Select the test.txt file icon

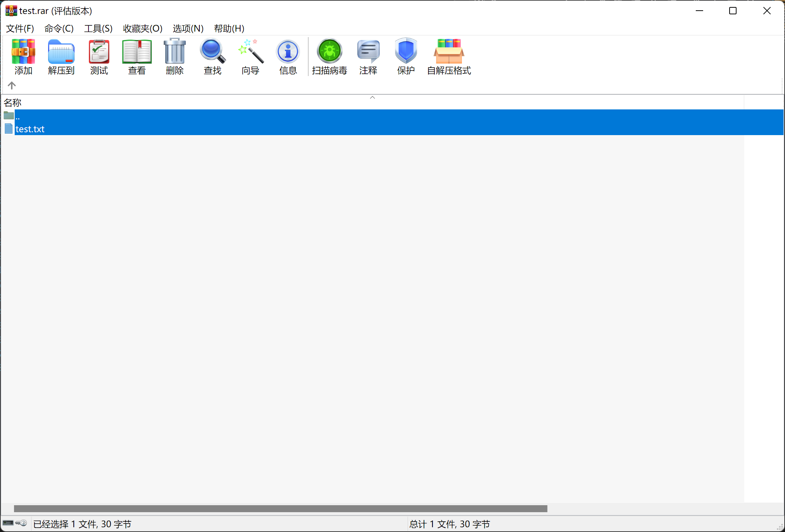click(9, 129)
